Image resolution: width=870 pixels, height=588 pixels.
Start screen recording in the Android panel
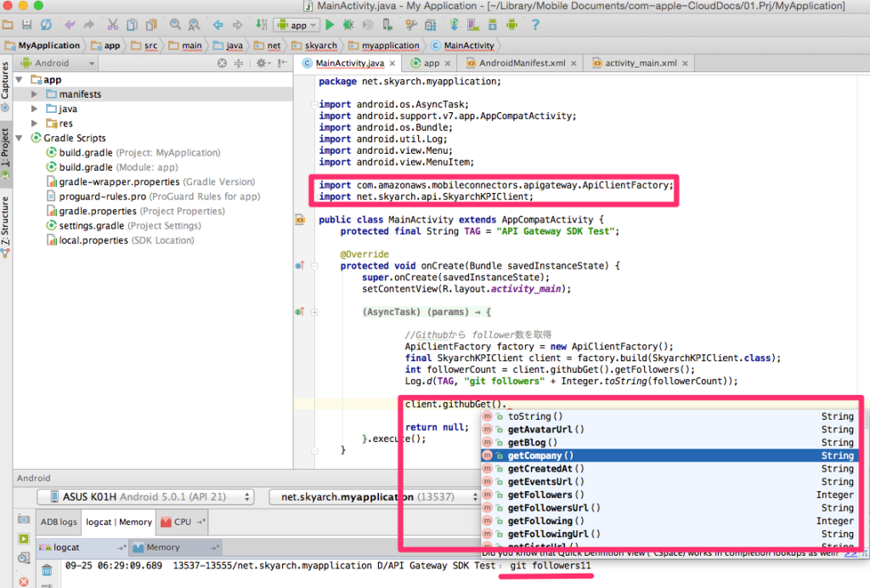tap(23, 539)
